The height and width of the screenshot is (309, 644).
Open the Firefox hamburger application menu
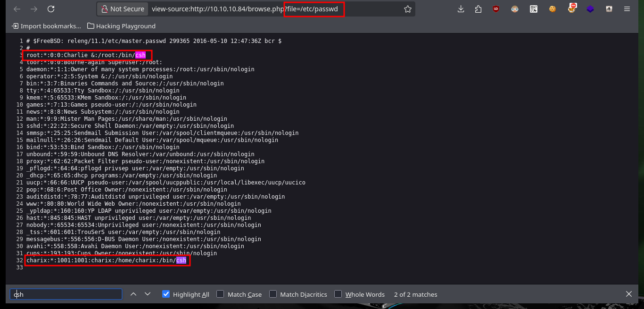coord(627,9)
